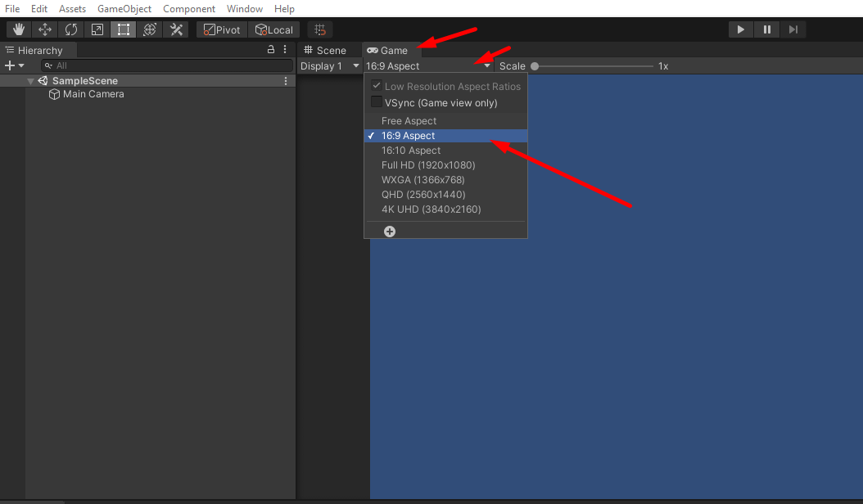Click the Pause button
This screenshot has height=504, width=863.
766,29
